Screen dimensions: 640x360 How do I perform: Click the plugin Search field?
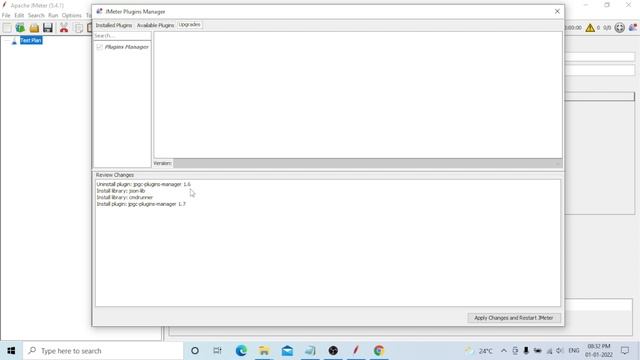pyautogui.click(x=122, y=36)
